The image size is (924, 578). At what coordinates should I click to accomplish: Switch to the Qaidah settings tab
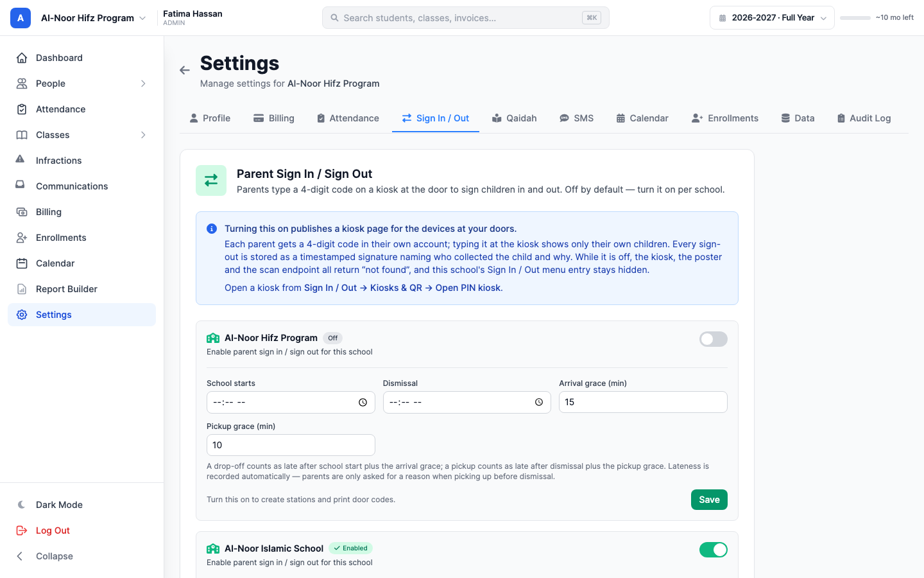(x=514, y=118)
